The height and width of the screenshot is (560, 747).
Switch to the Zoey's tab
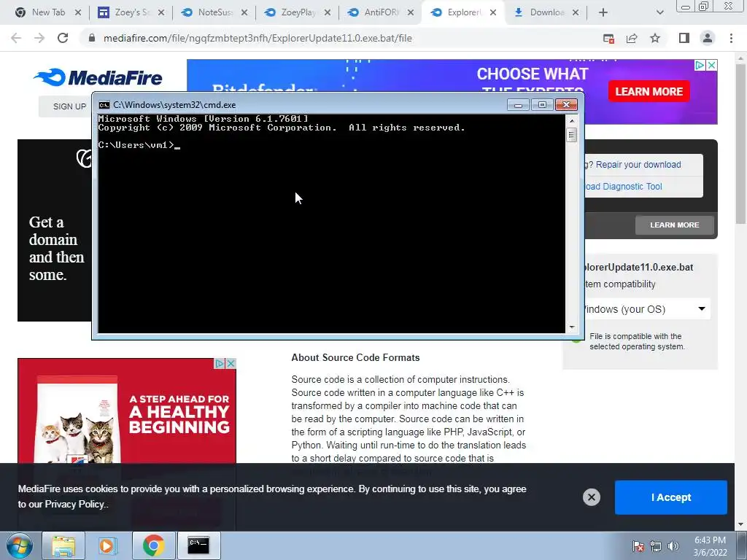pos(130,12)
